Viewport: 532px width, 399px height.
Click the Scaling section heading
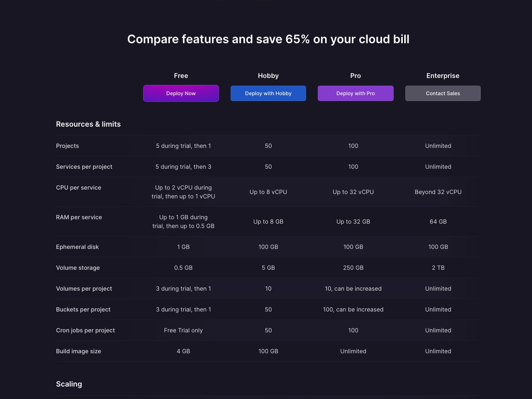[69, 384]
